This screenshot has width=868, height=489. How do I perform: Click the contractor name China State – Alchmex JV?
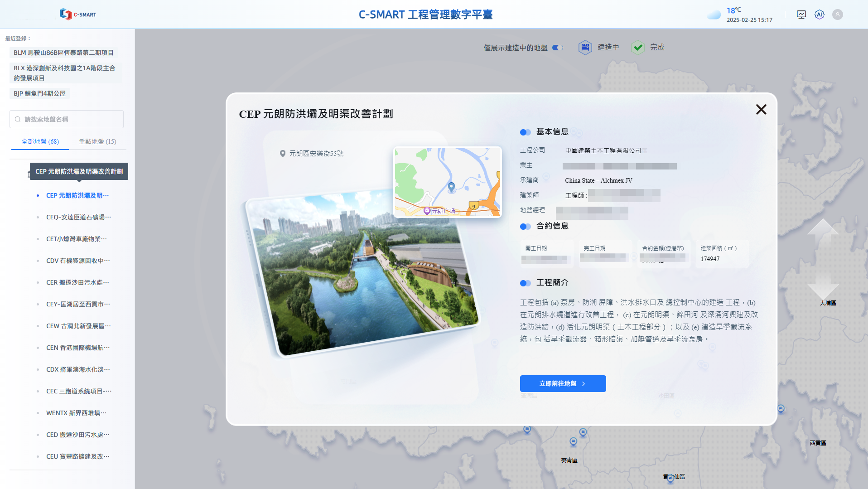[598, 180]
